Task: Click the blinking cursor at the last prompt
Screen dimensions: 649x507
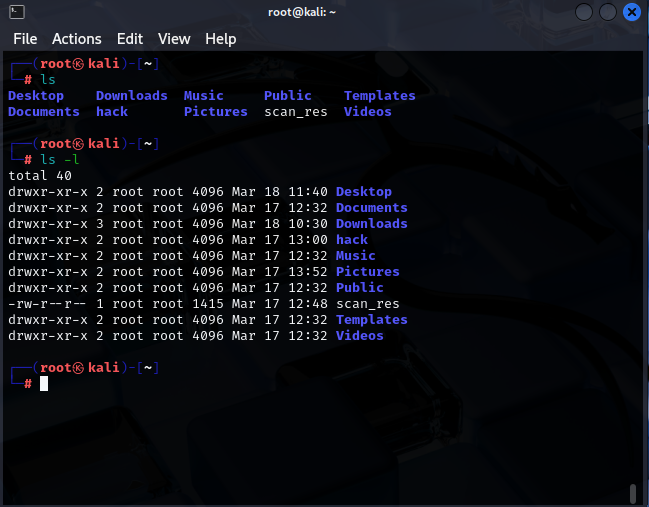Action: tap(44, 384)
